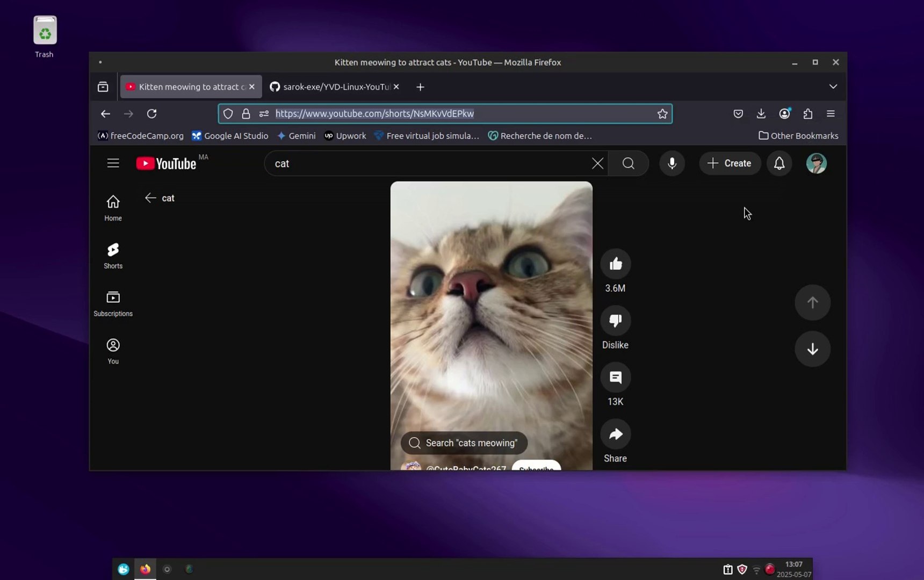The image size is (924, 580).
Task: Open the You section on YouTube
Action: (113, 350)
